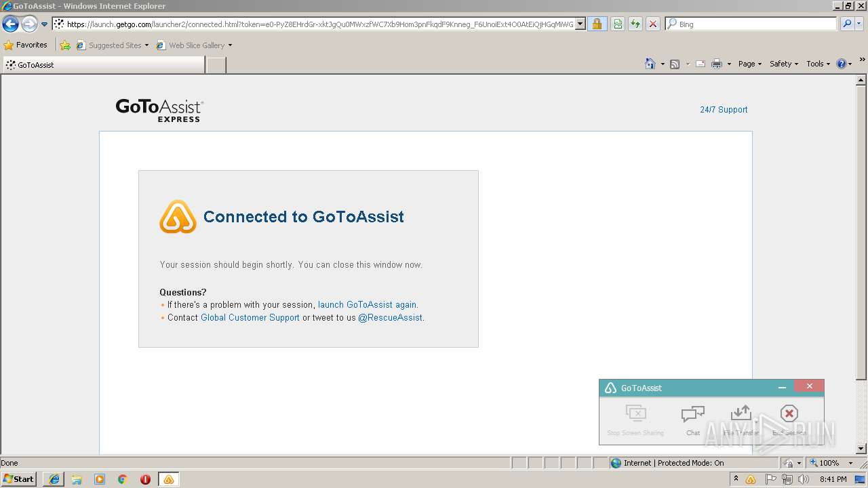Expand Home button dropdown arrow
868x488 pixels.
click(661, 64)
